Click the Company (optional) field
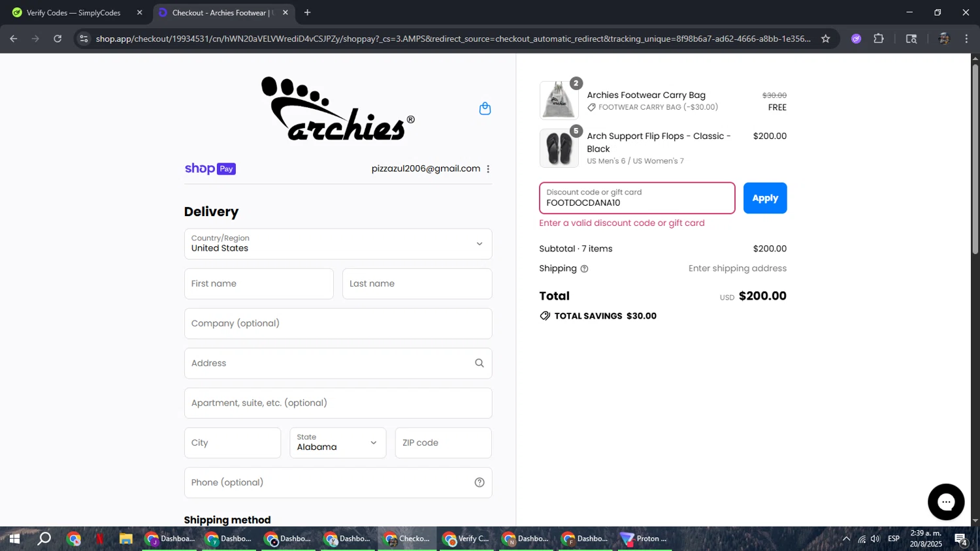980x551 pixels. tap(338, 324)
